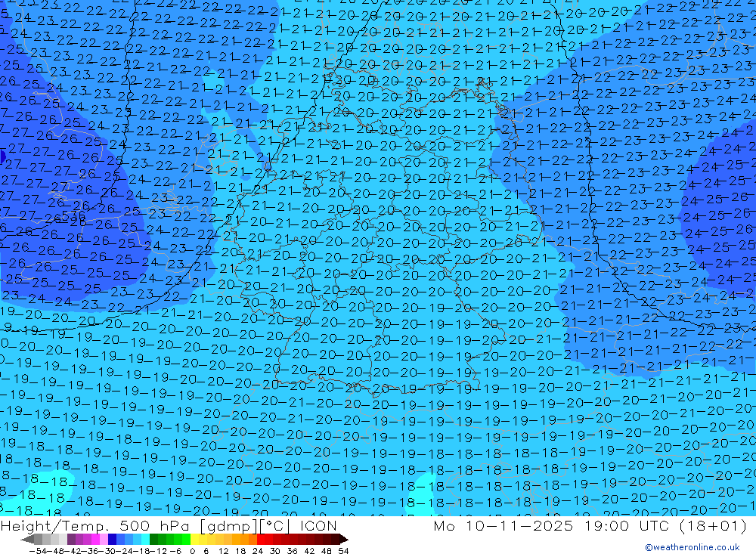This screenshot has width=756, height=554.
Task: Click the right dark-red arrow of the legend
Action: pyautogui.click(x=344, y=539)
